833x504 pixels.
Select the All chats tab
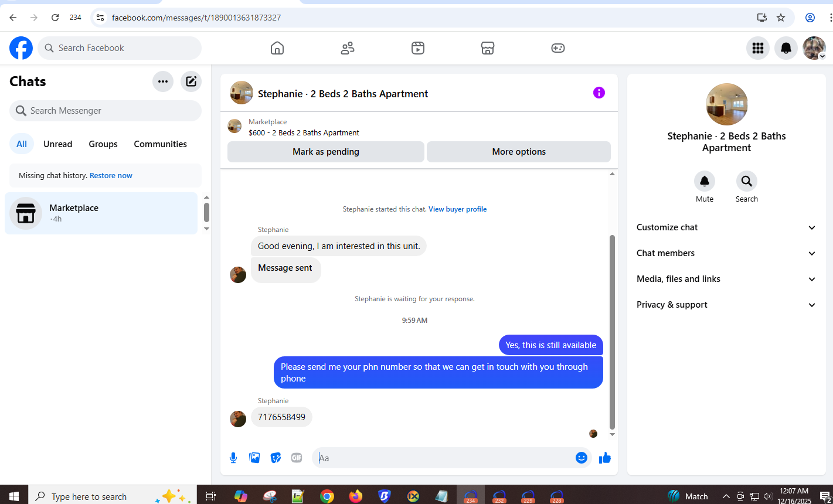coord(22,144)
